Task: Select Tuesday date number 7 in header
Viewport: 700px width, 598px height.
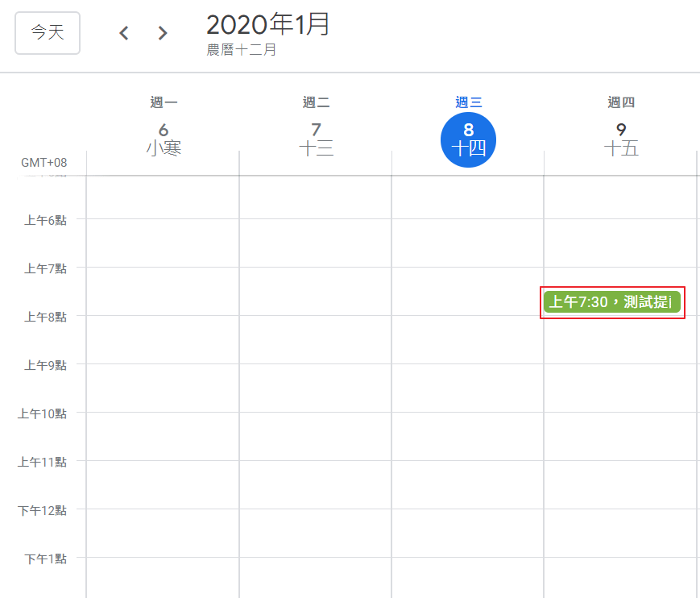Action: click(x=316, y=131)
